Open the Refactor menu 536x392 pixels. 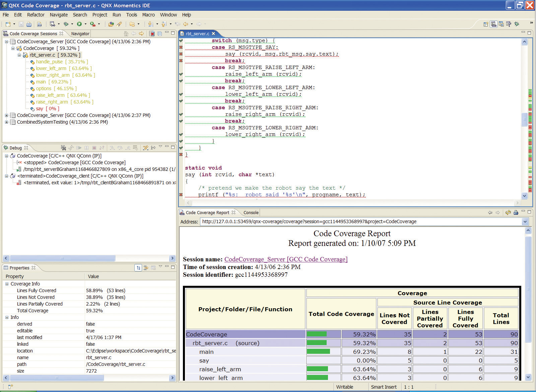coord(36,15)
